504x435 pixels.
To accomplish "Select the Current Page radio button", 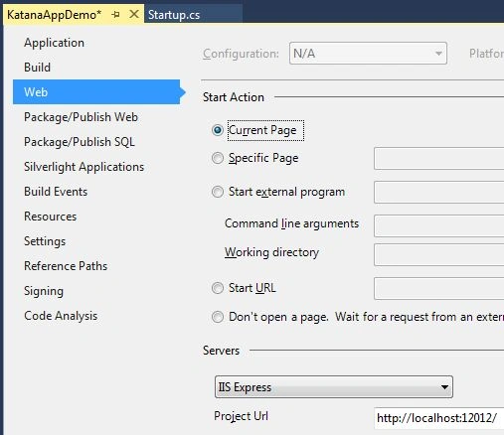I will click(218, 130).
